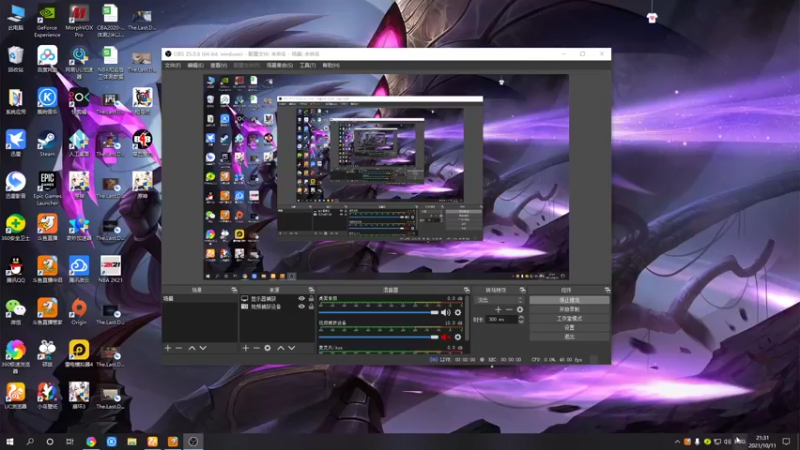The height and width of the screenshot is (450, 800).
Task: Open File Explorer from the taskbar
Action: [x=132, y=442]
